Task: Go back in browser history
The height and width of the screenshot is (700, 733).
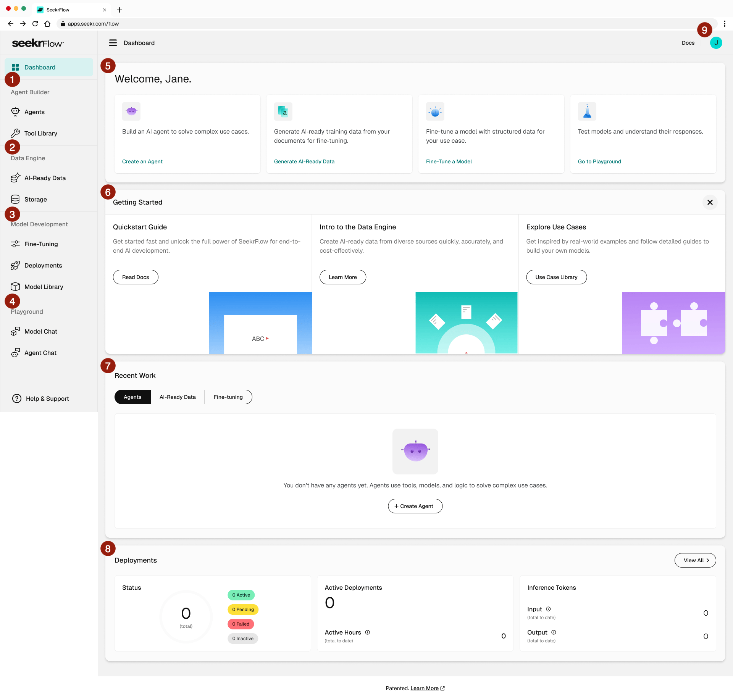Action: click(11, 24)
